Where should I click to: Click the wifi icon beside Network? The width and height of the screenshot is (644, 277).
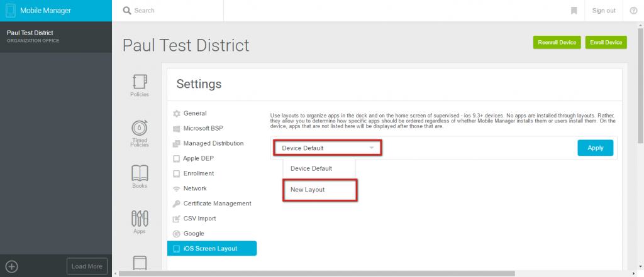[177, 189]
